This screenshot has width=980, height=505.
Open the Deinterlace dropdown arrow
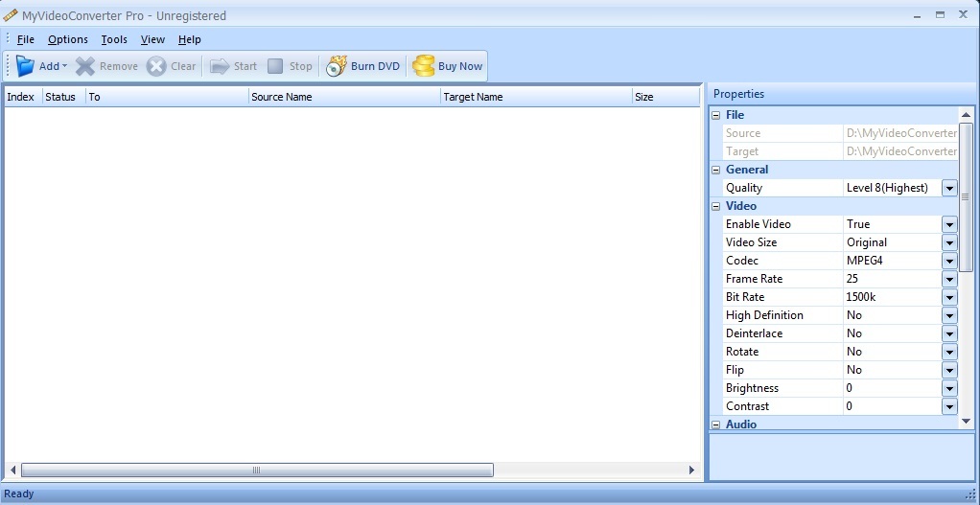[x=949, y=333]
